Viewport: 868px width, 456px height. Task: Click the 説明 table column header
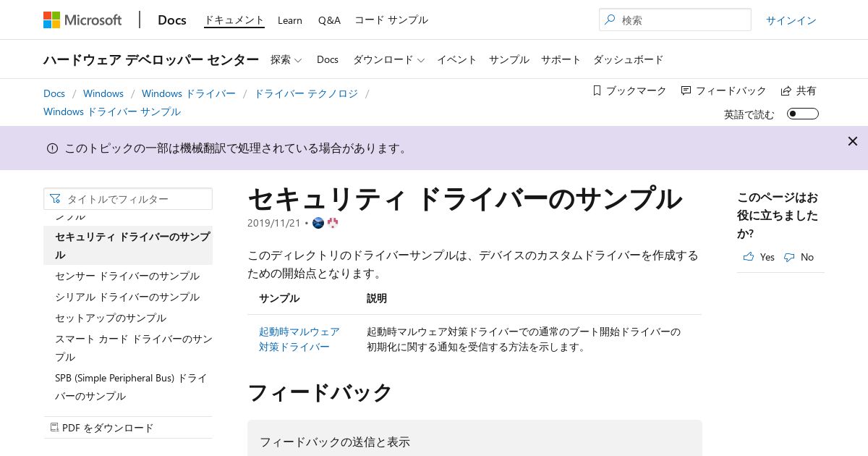[377, 298]
